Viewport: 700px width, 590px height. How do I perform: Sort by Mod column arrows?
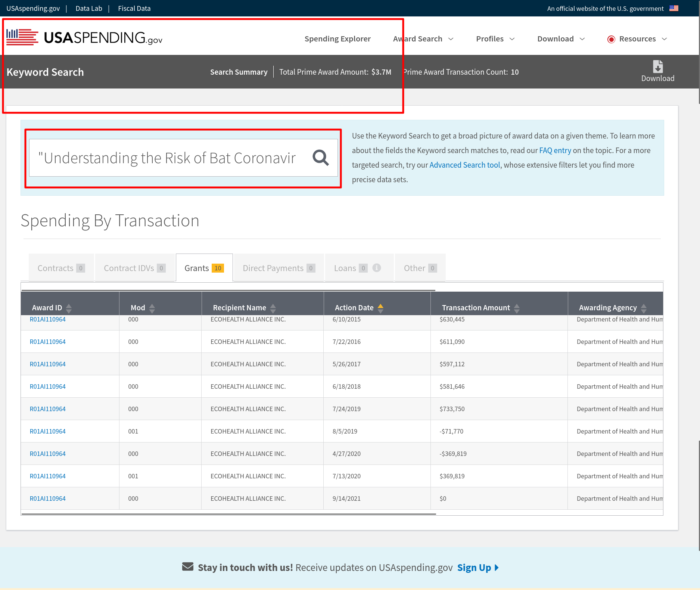pos(152,308)
